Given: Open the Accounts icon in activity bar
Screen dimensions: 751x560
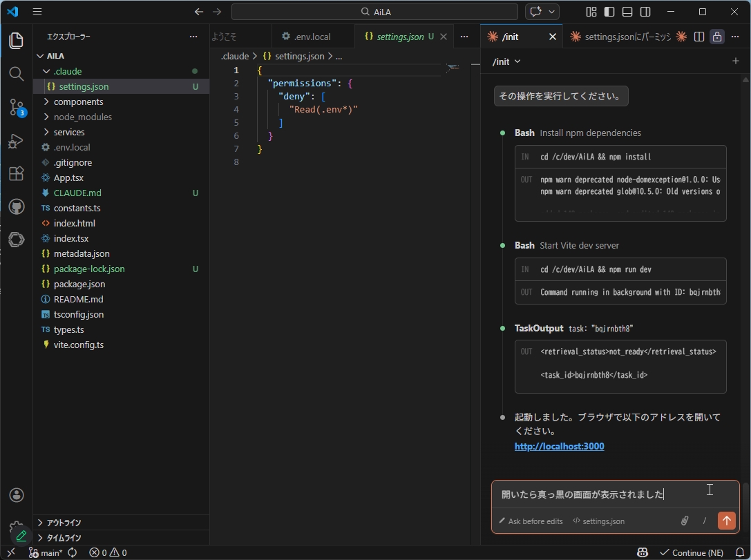Looking at the screenshot, I should [x=16, y=495].
